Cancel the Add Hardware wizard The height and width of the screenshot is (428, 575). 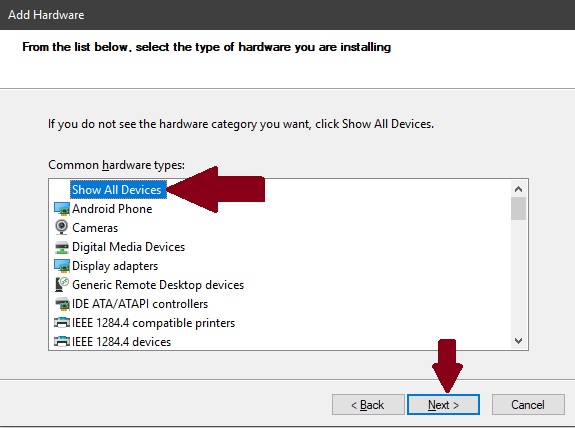point(528,405)
